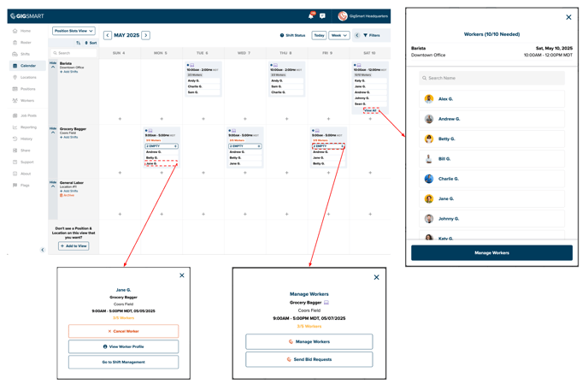
Task: Open the messages chat icon
Action: pos(322,15)
